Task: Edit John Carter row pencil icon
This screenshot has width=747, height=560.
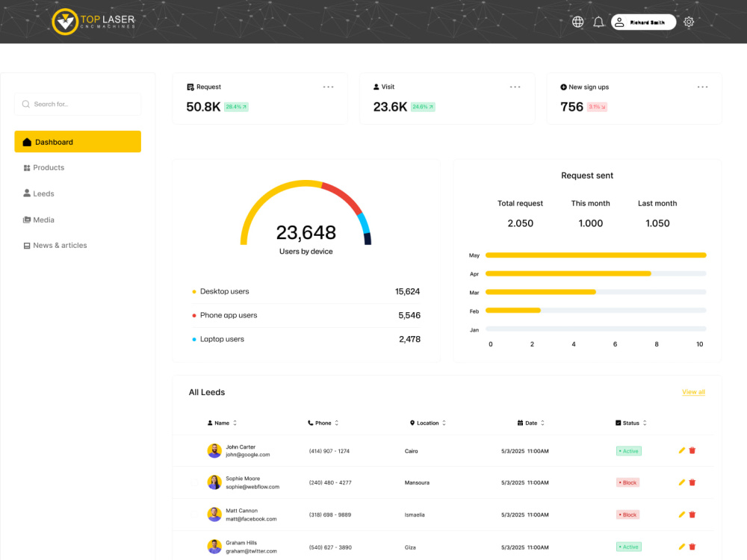Action: pos(682,450)
